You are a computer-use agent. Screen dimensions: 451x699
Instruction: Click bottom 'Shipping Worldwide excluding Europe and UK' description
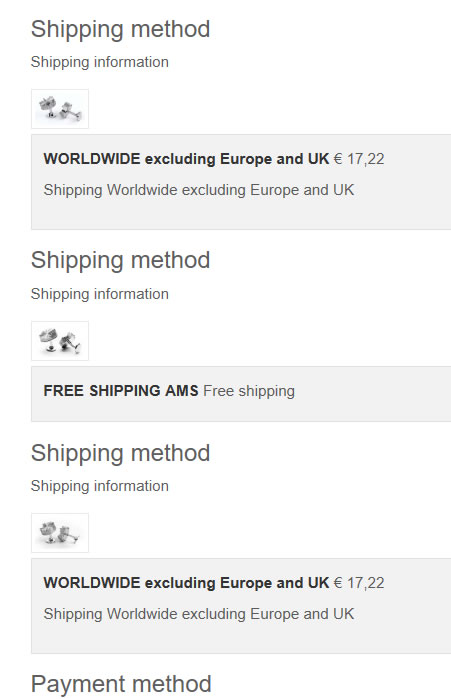[199, 614]
